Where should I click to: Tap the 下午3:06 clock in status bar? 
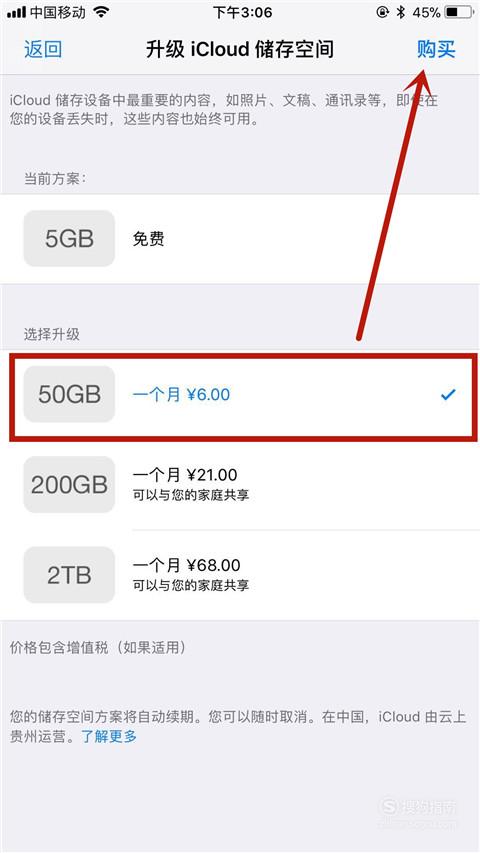pyautogui.click(x=242, y=12)
